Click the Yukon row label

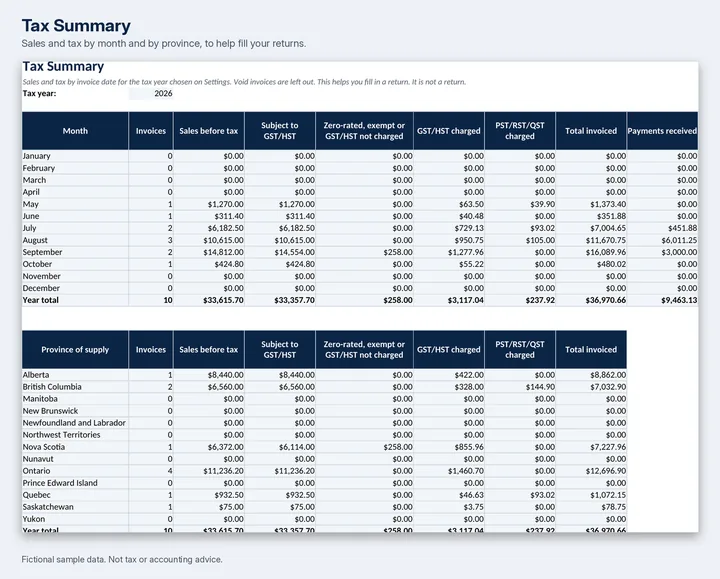34,519
